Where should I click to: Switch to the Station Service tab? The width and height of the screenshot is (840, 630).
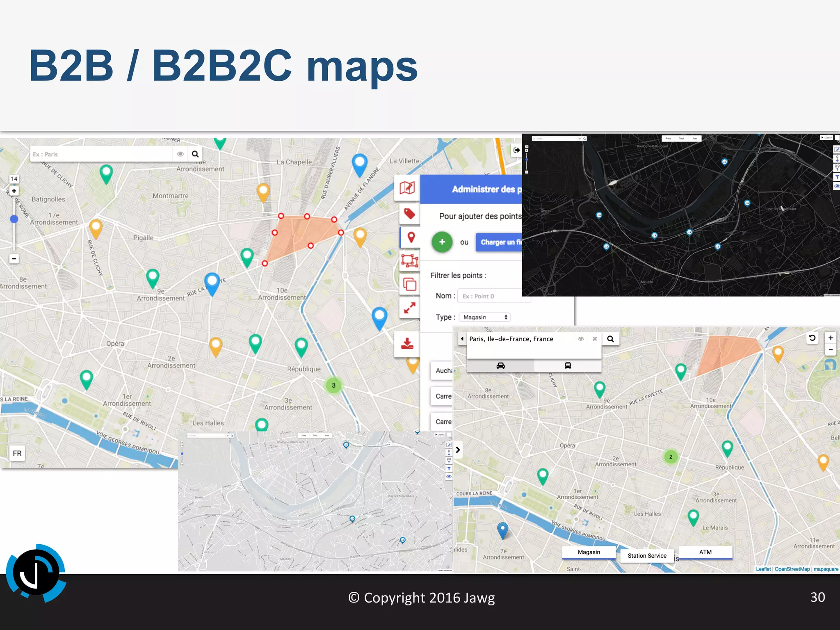[647, 556]
